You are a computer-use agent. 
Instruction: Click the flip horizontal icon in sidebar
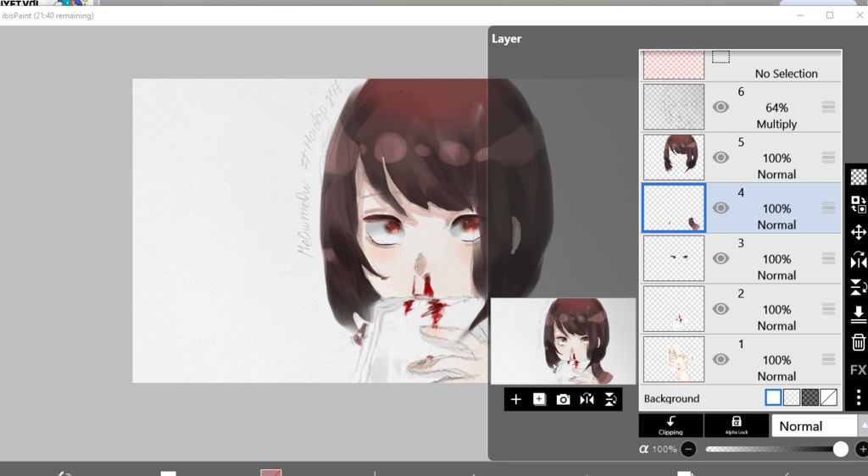pyautogui.click(x=858, y=260)
